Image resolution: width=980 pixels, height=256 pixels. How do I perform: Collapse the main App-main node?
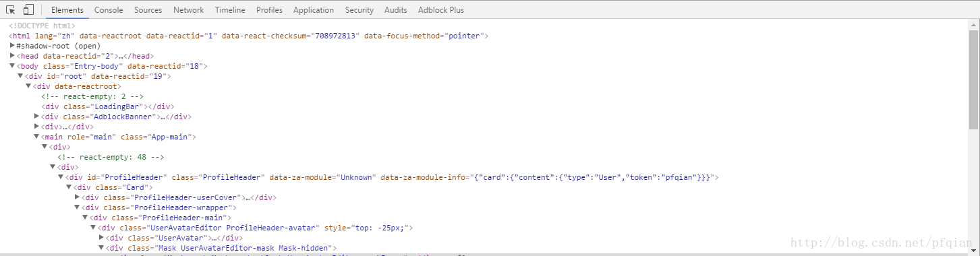click(36, 137)
